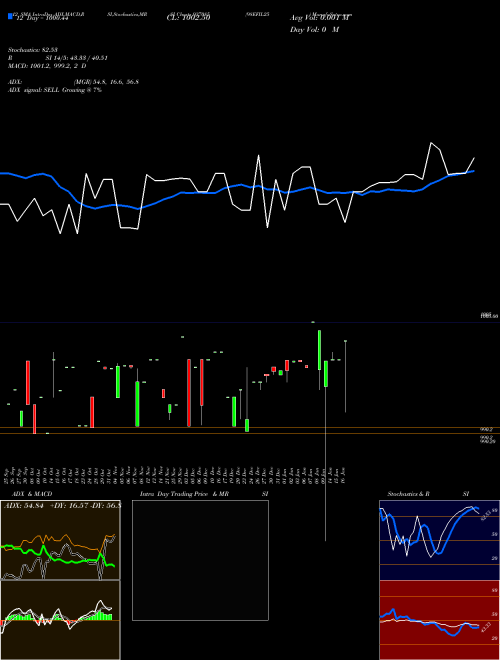Click the 999.2 level label at the right axis
The height and width of the screenshot is (660, 500).
click(x=486, y=429)
